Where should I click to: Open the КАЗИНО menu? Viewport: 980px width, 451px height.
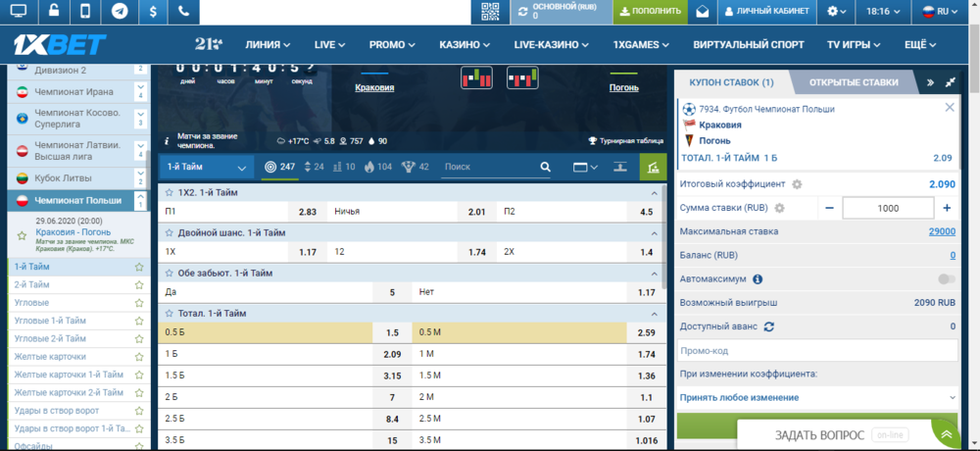click(x=465, y=44)
